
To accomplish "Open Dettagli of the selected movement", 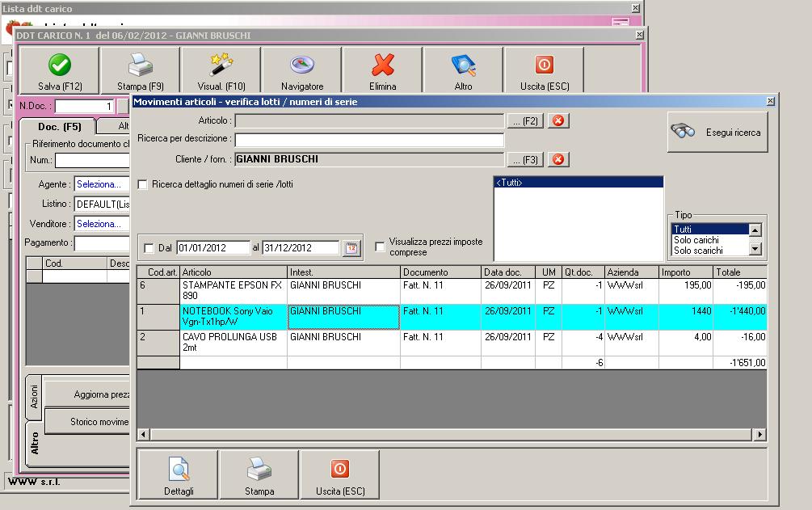I will click(178, 474).
